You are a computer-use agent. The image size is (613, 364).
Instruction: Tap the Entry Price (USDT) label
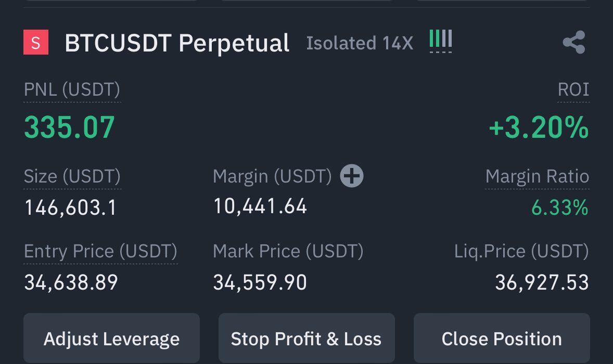pyautogui.click(x=100, y=251)
